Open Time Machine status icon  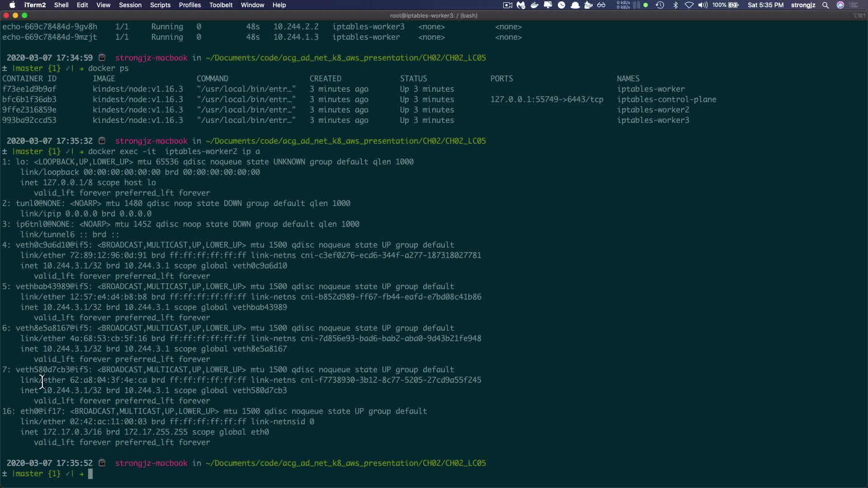tap(660, 5)
